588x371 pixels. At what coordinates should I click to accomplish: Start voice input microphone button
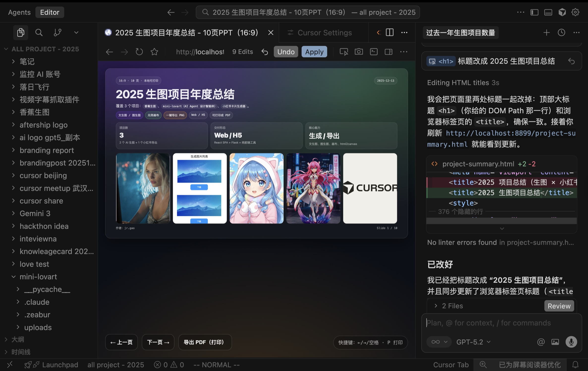(571, 342)
